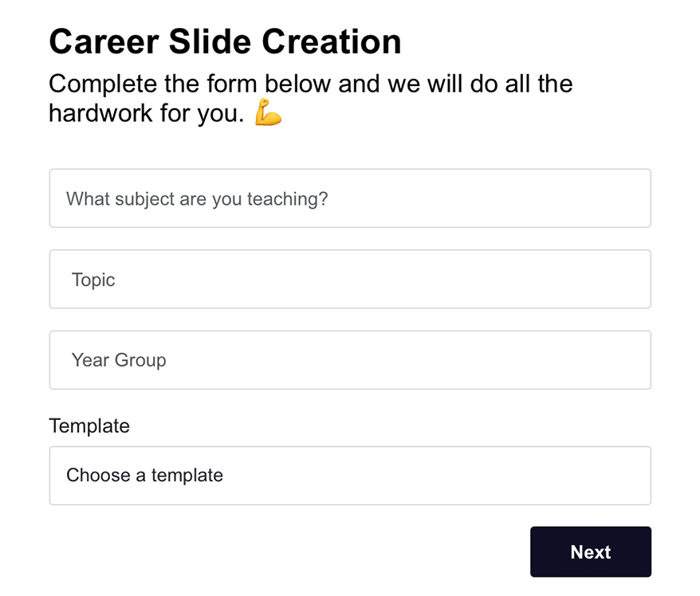Select the dark Next submit button
The image size is (700, 596).
pos(590,551)
